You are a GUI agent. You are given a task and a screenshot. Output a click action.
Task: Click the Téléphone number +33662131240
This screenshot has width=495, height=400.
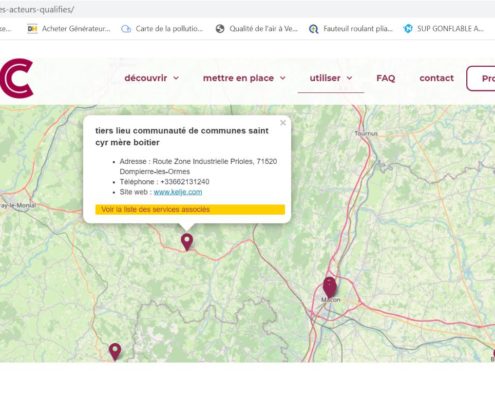[x=185, y=182]
